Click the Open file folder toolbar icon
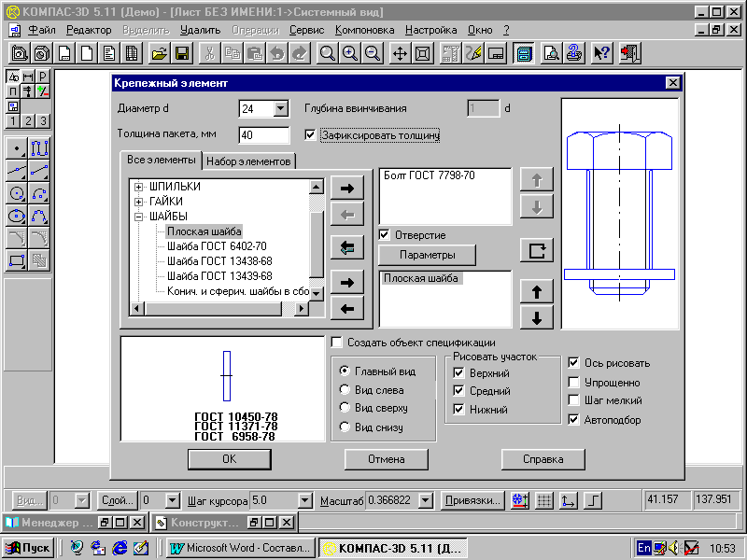This screenshot has width=747, height=560. coord(160,53)
